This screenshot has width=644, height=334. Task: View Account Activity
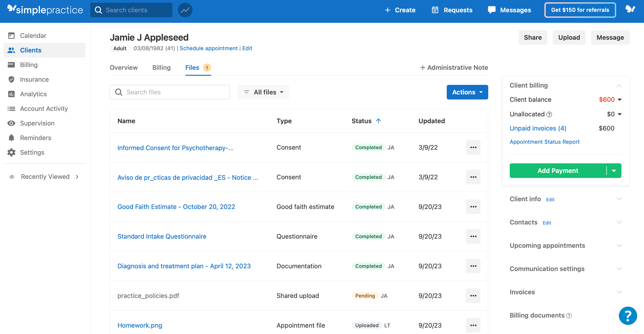coord(44,108)
